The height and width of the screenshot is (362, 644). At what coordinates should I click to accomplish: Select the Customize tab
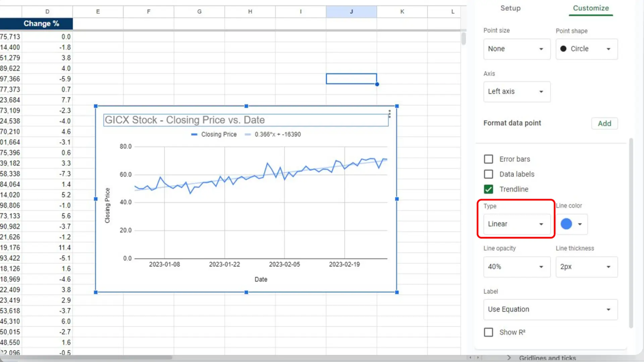[x=591, y=8]
